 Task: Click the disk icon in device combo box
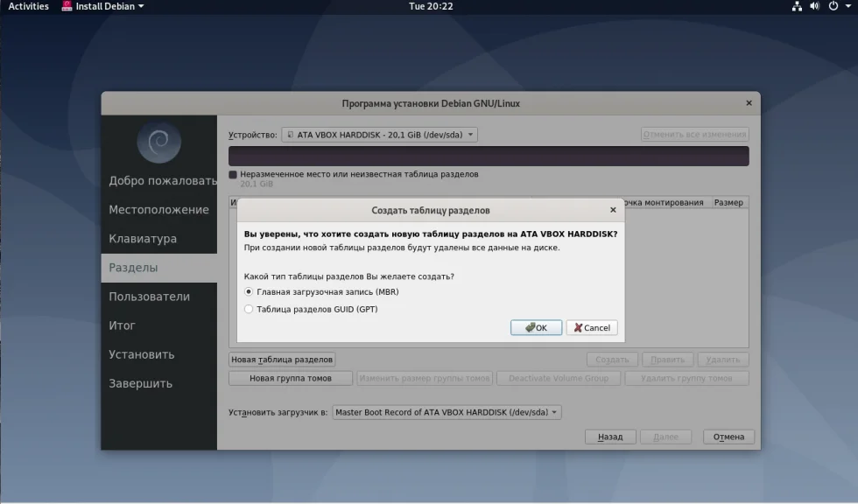point(291,135)
